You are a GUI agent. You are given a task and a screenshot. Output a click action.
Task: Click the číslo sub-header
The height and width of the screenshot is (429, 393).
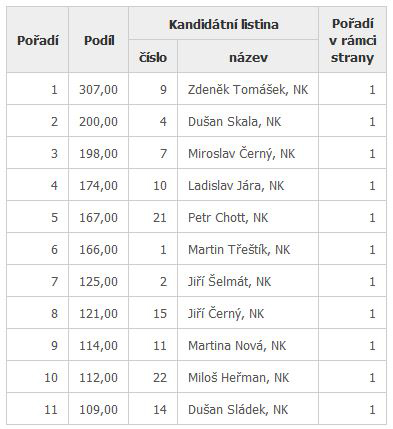tap(153, 57)
